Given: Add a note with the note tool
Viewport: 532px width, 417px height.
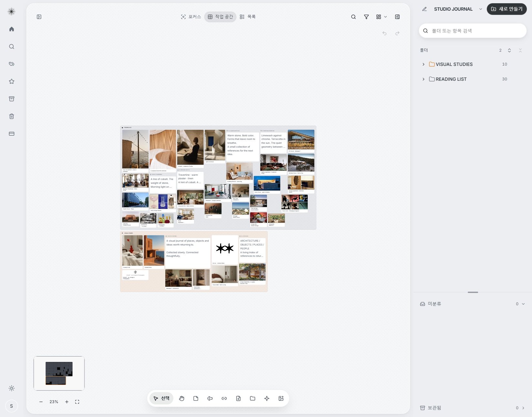Looking at the screenshot, I should tap(196, 398).
